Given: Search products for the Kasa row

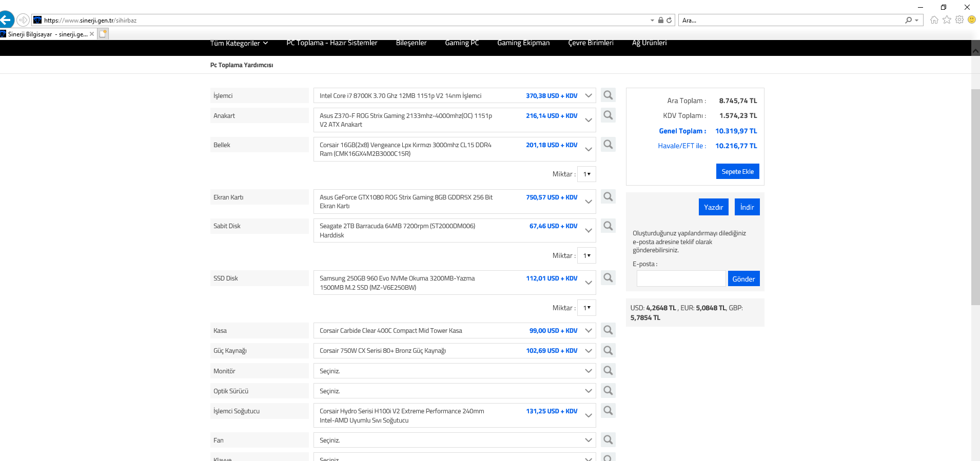Looking at the screenshot, I should 608,330.
